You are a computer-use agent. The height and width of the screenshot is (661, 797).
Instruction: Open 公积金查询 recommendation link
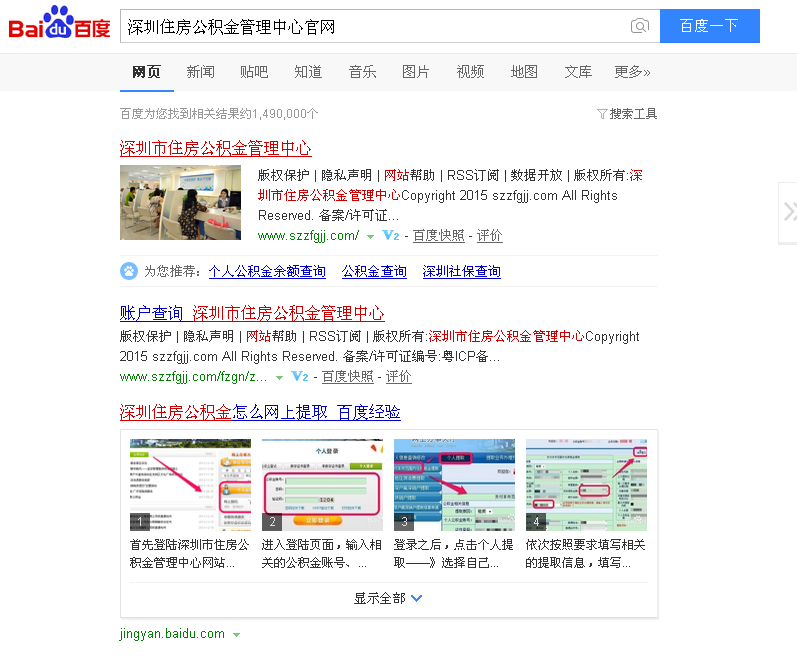pyautogui.click(x=374, y=272)
